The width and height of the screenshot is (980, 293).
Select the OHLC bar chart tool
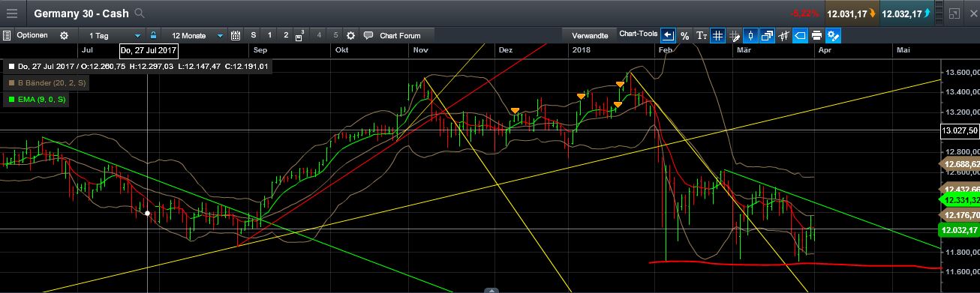[x=784, y=35]
